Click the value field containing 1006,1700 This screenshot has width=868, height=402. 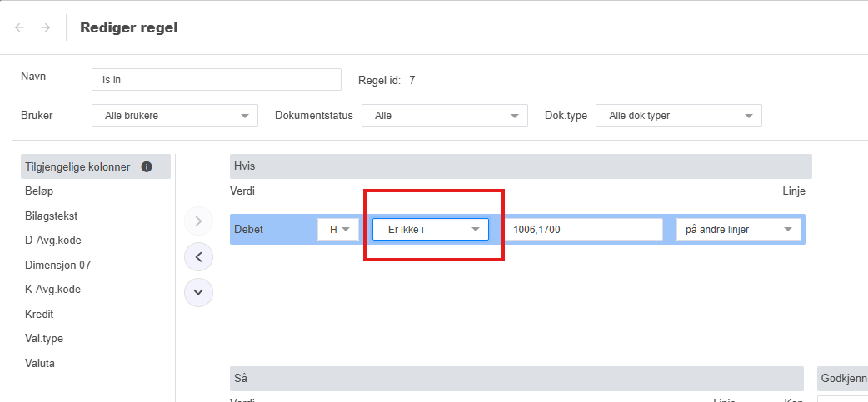(582, 229)
